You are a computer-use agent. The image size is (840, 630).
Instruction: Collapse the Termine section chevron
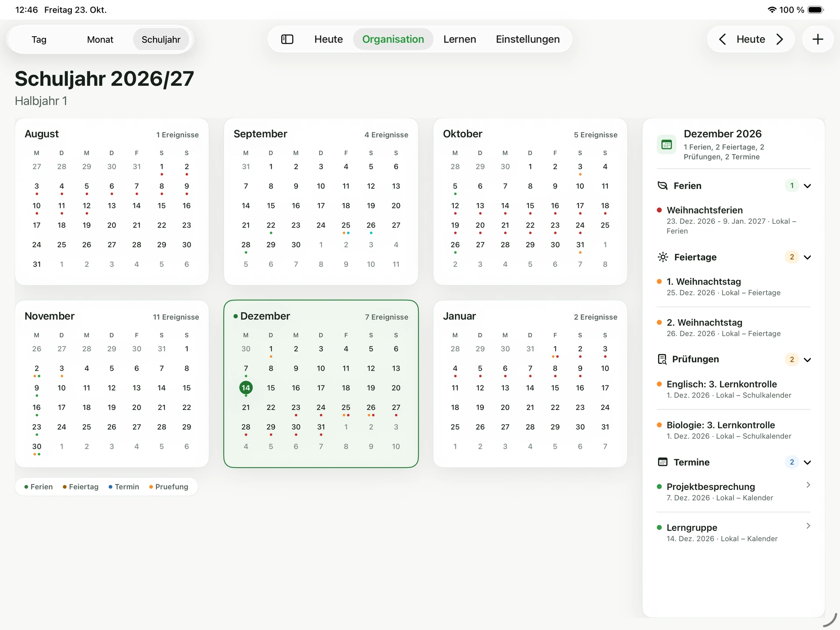coord(808,462)
